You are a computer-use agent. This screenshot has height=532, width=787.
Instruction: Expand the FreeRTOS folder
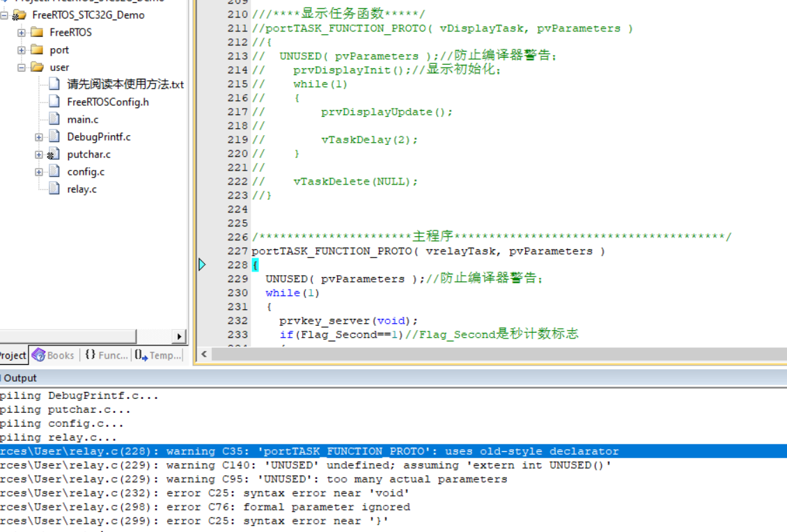coord(21,33)
